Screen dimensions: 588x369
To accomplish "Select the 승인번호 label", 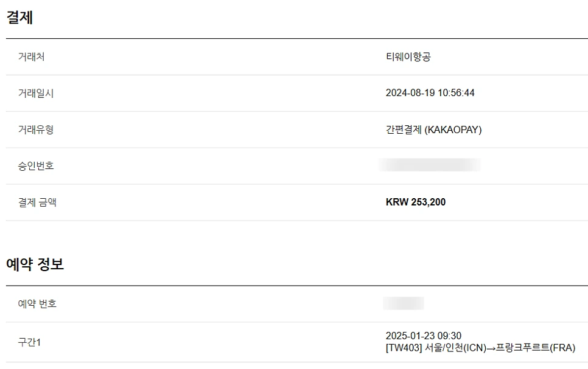I will 36,166.
